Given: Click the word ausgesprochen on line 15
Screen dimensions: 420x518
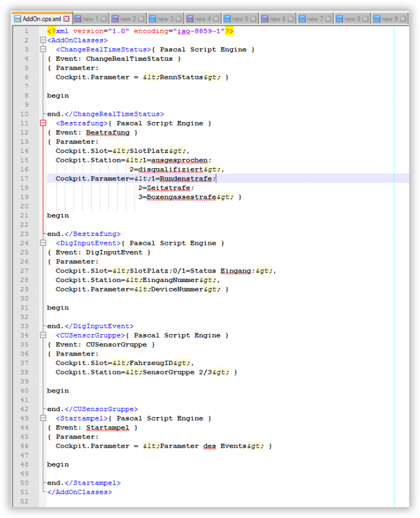Looking at the screenshot, I should tap(180, 160).
